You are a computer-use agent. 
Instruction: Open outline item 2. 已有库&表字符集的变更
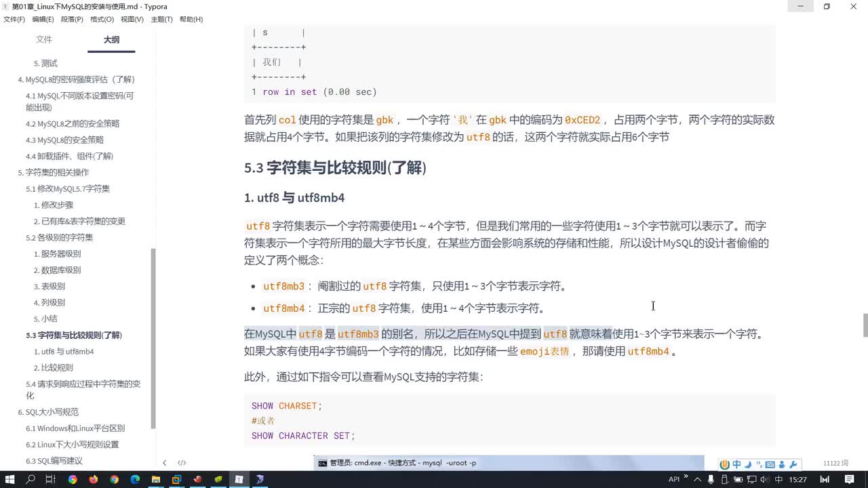click(x=79, y=221)
